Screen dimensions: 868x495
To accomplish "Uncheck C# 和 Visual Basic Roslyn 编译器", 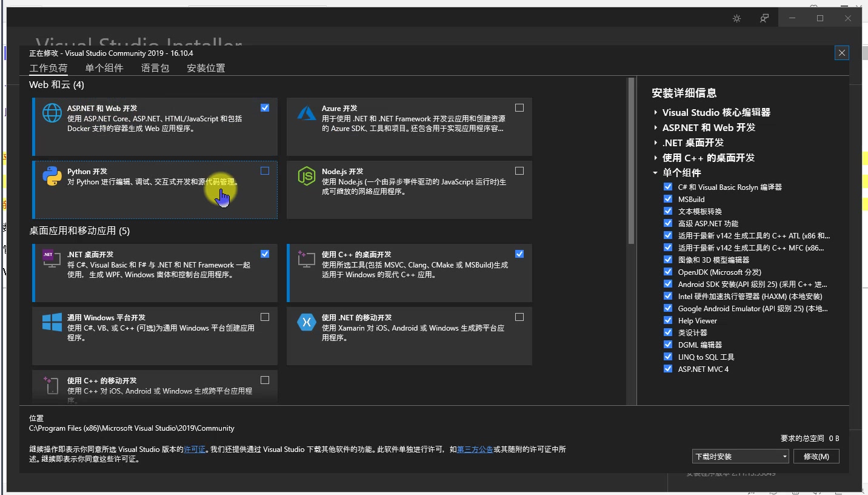I will coord(668,187).
